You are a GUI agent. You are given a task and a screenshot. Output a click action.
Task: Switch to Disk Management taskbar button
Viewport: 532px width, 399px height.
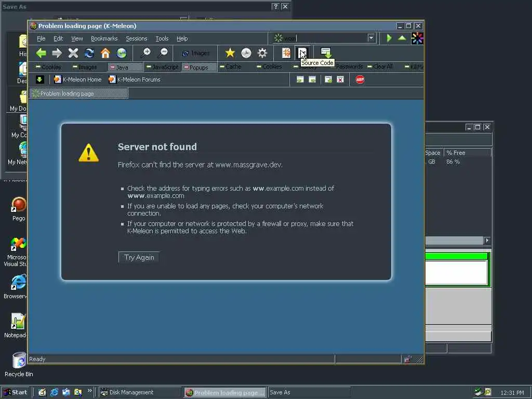pyautogui.click(x=140, y=392)
